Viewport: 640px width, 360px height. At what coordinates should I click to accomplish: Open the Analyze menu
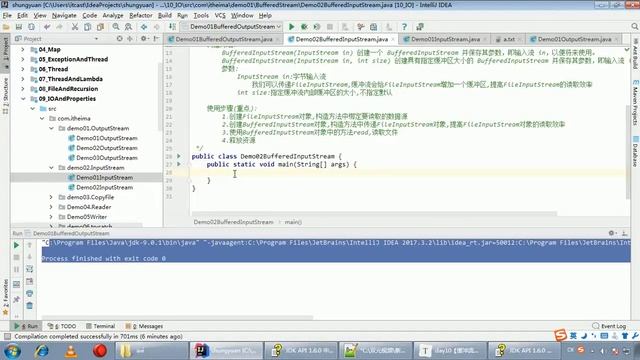[113, 16]
